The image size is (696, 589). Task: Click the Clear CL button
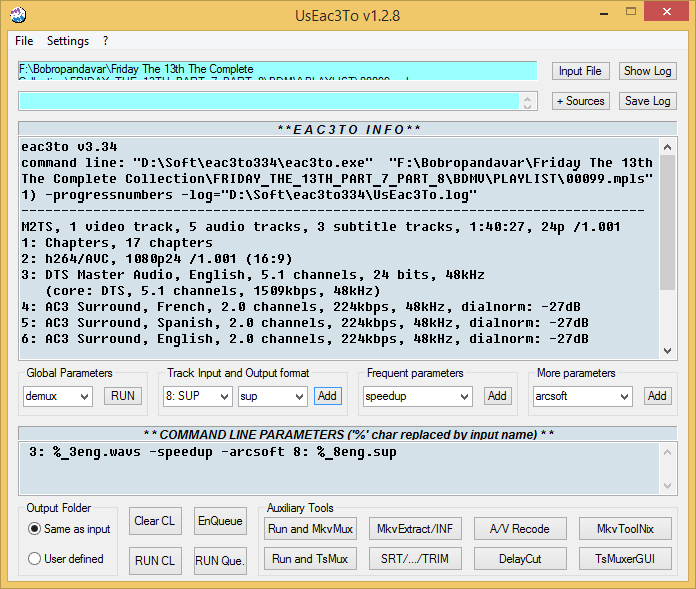tap(155, 521)
